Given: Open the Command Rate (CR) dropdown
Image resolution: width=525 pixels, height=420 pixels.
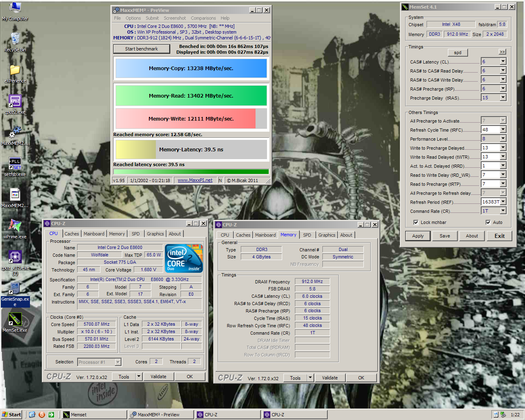Looking at the screenshot, I should tap(503, 211).
